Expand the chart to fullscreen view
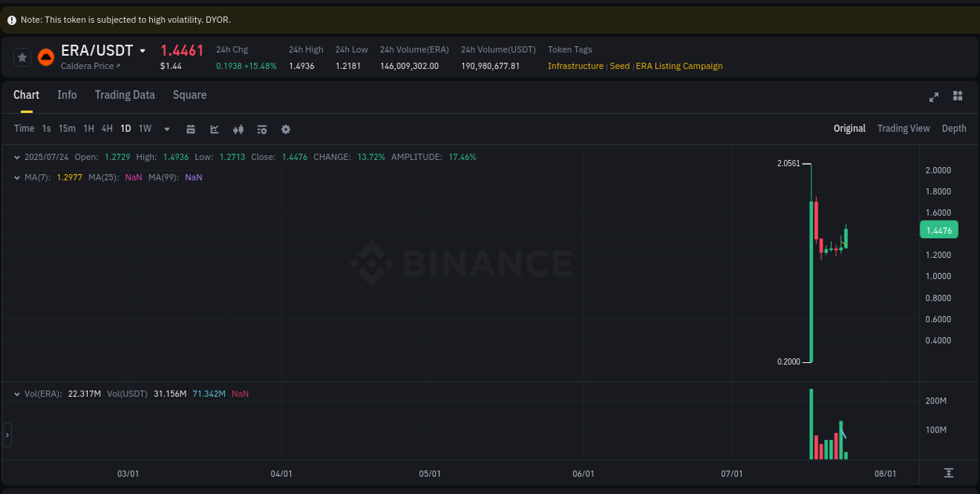This screenshot has height=494, width=980. [x=934, y=96]
